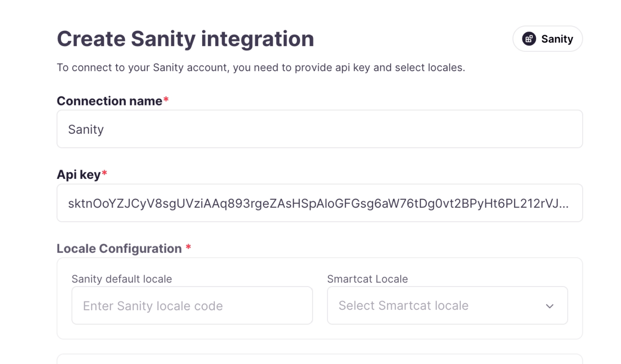Image resolution: width=621 pixels, height=364 pixels.
Task: Click the Connection name label
Action: 110,101
